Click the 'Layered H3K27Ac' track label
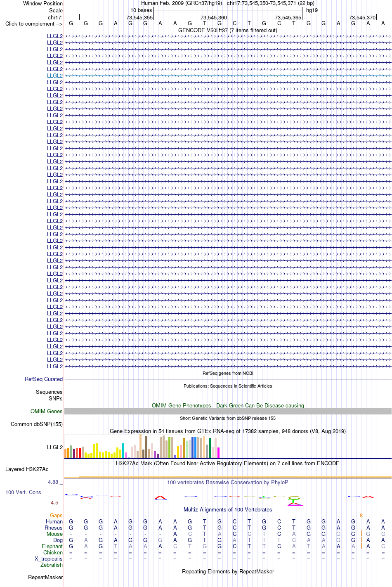This screenshot has width=392, height=587. [27, 469]
